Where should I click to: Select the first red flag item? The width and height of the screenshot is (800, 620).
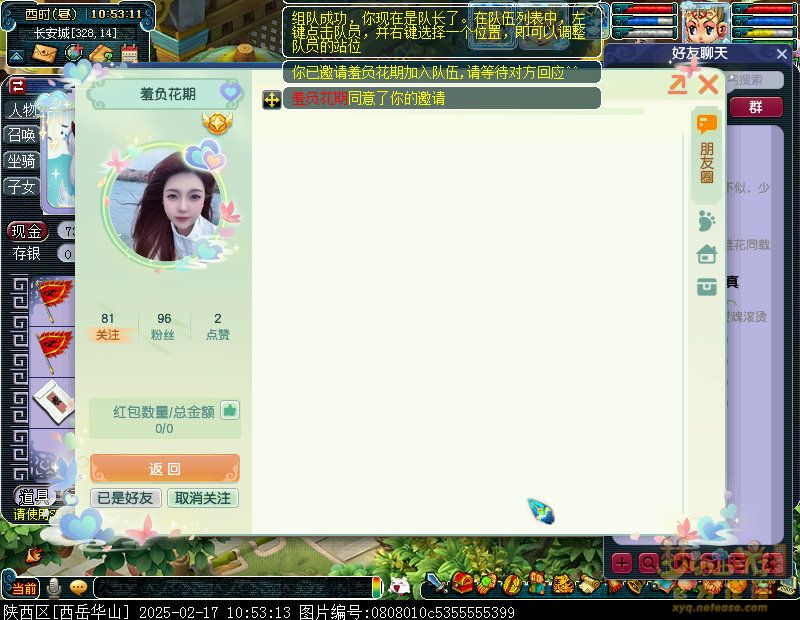click(53, 301)
